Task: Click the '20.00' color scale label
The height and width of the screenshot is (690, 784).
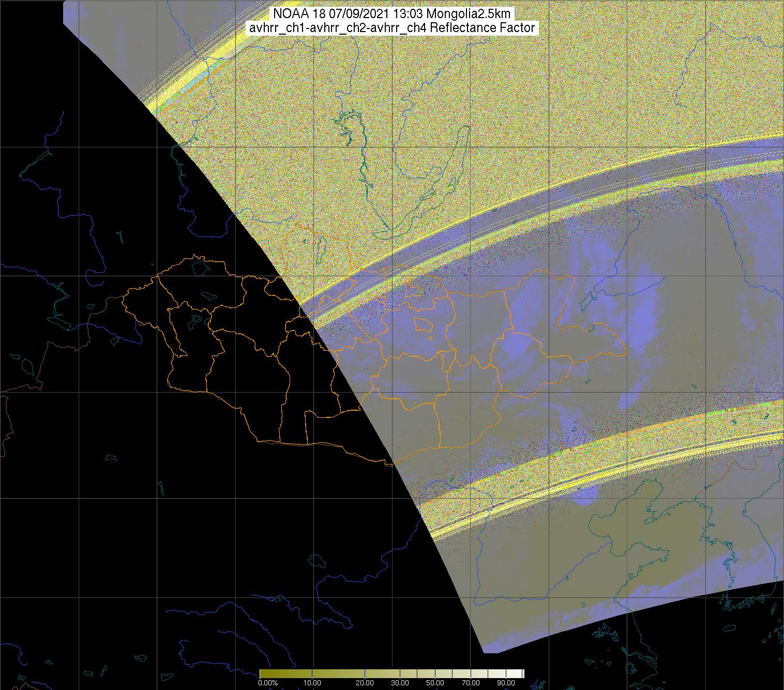Action: coord(365,683)
